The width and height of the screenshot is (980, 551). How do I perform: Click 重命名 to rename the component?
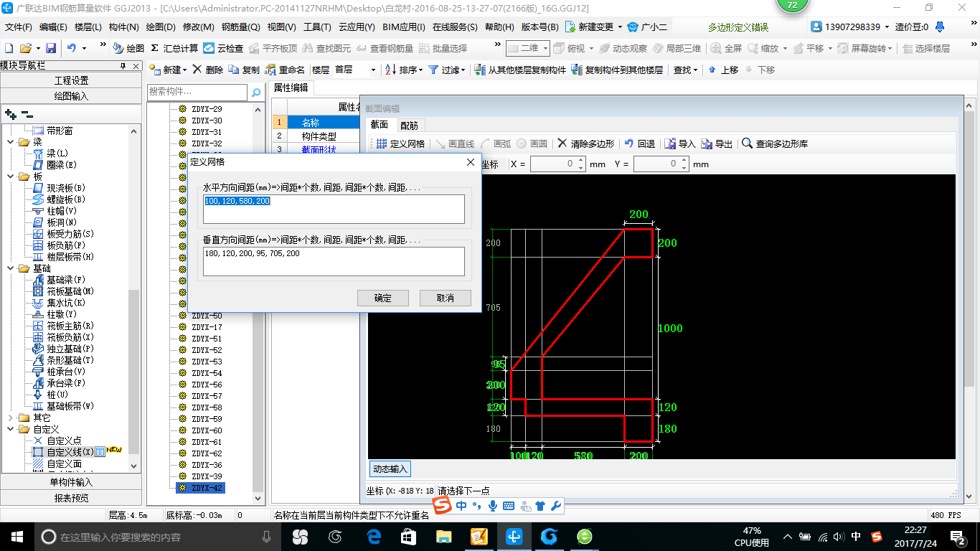pyautogui.click(x=285, y=70)
